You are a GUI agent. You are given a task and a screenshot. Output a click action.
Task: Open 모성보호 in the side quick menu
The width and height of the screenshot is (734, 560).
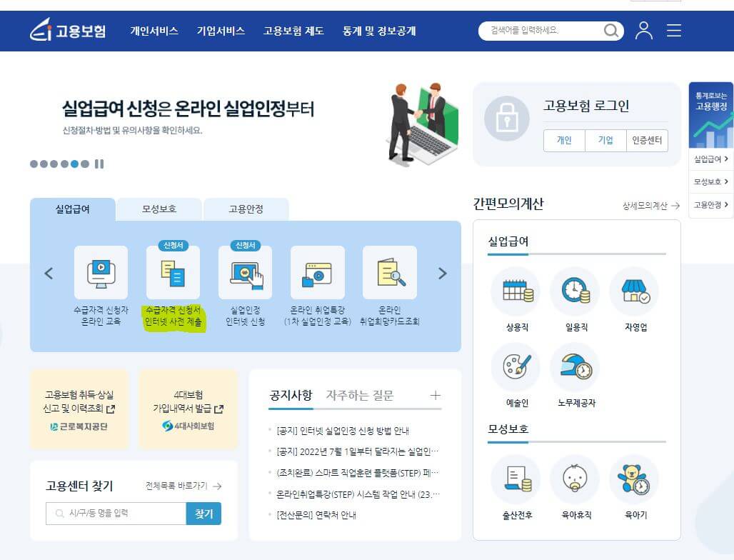(710, 181)
